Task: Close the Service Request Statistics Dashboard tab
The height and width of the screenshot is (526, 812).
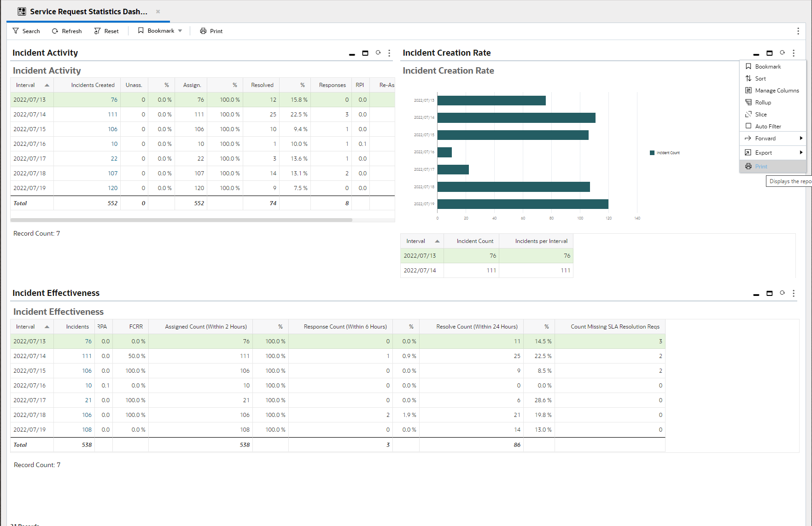Action: coord(158,12)
